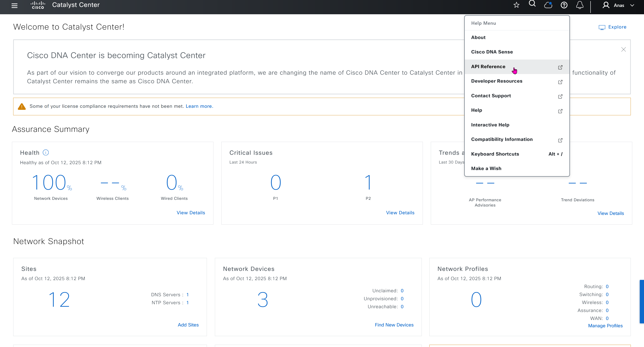This screenshot has height=347, width=644.
Task: Click the Health info icon
Action: pos(46,152)
